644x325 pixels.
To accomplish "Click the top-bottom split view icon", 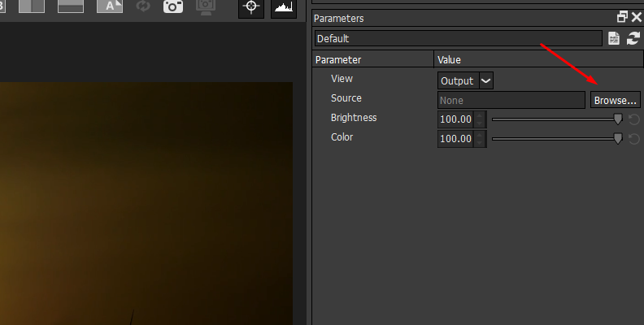I will coord(71,6).
